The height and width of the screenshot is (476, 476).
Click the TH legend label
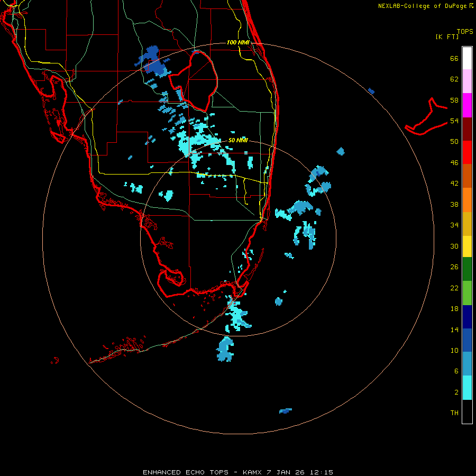pos(454,413)
